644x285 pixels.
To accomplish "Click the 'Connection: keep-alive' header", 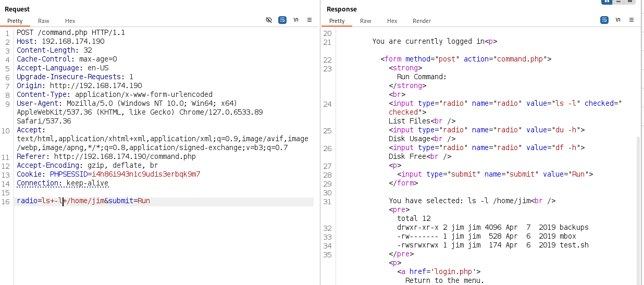I will [x=63, y=183].
